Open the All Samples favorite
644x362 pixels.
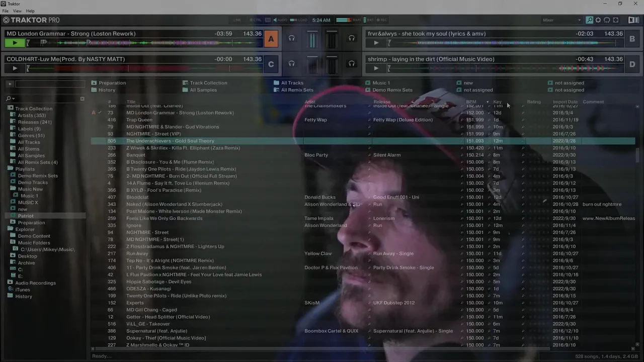(x=200, y=90)
